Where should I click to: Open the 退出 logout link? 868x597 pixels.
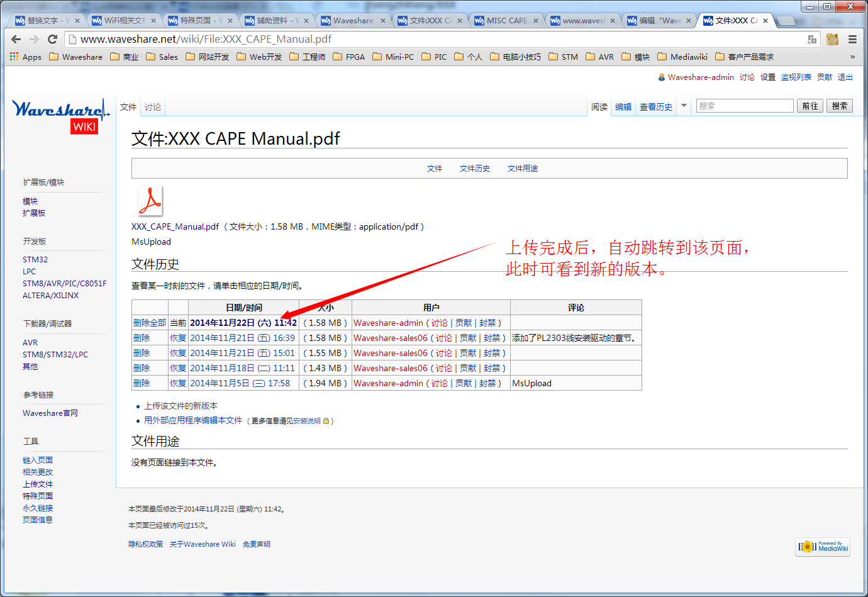pos(845,77)
